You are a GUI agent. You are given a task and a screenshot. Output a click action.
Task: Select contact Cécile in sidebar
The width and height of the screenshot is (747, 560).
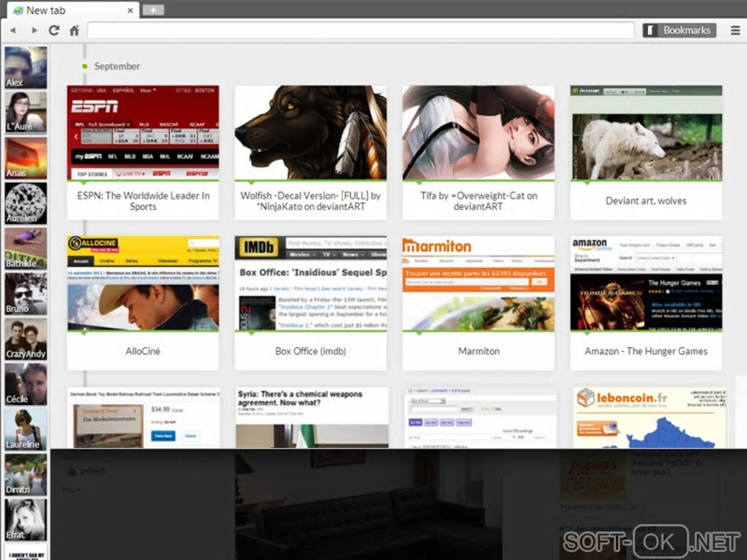[x=26, y=384]
